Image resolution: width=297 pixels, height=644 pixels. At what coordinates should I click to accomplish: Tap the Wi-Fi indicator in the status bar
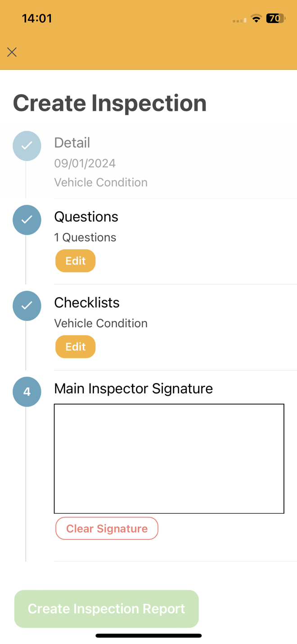point(256,18)
